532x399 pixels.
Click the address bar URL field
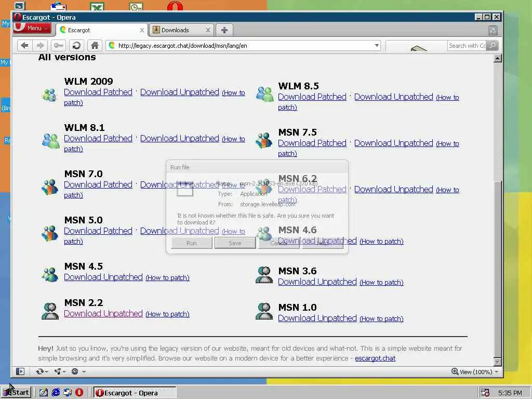tap(243, 46)
